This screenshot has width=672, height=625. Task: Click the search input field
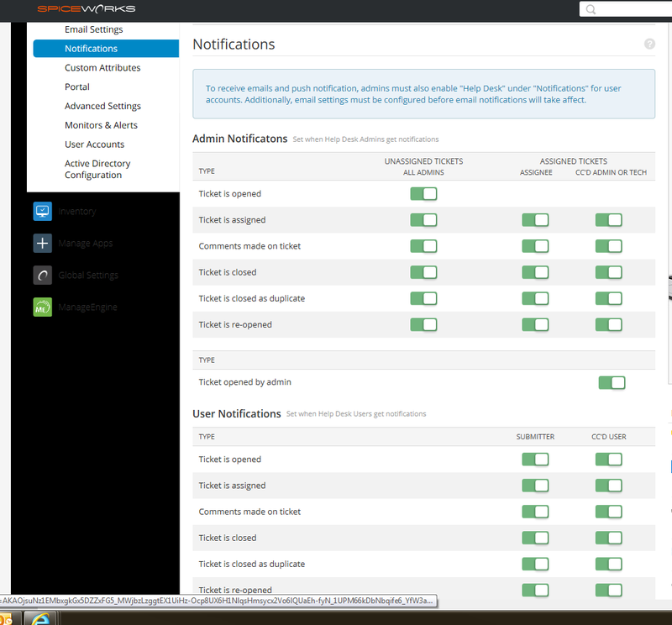630,9
